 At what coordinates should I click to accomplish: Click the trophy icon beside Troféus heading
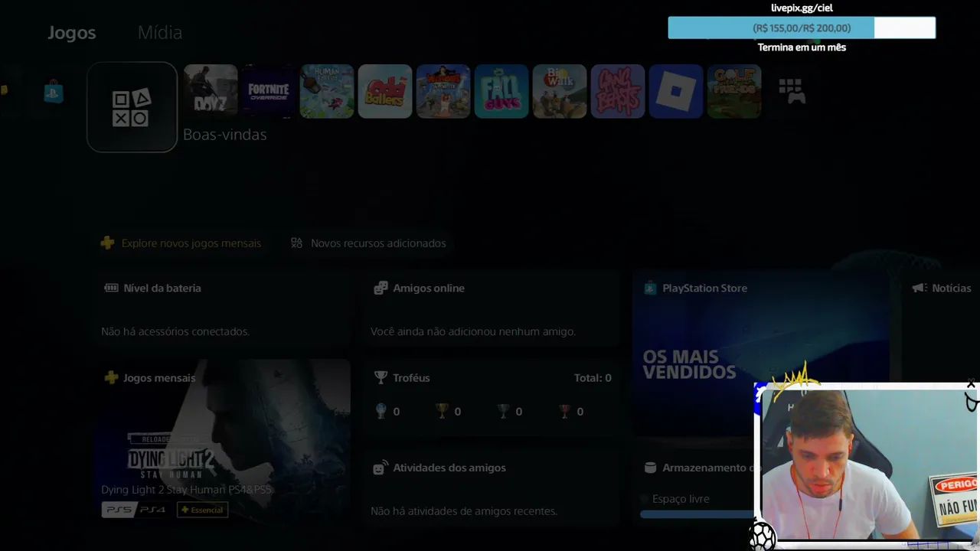point(381,377)
